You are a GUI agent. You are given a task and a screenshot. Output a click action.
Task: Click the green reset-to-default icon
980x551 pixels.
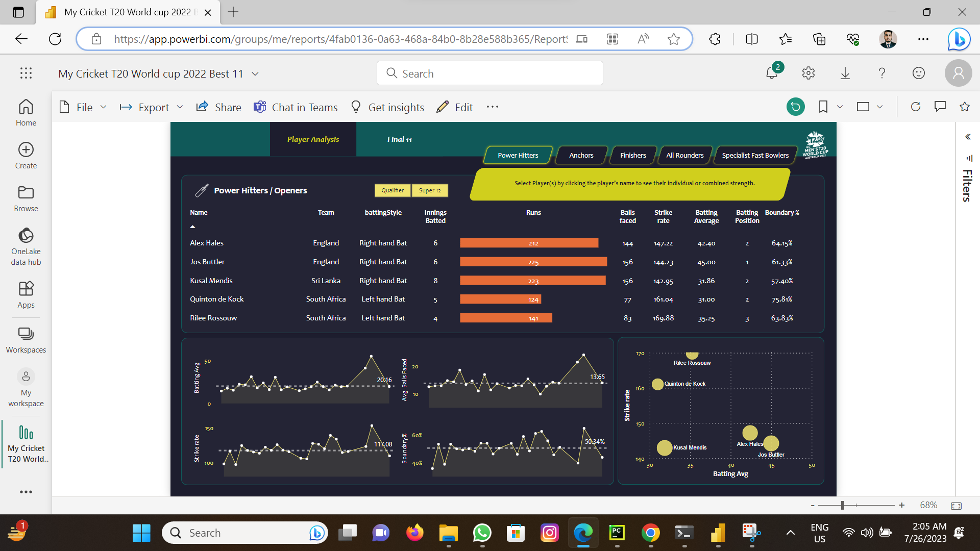[795, 107]
